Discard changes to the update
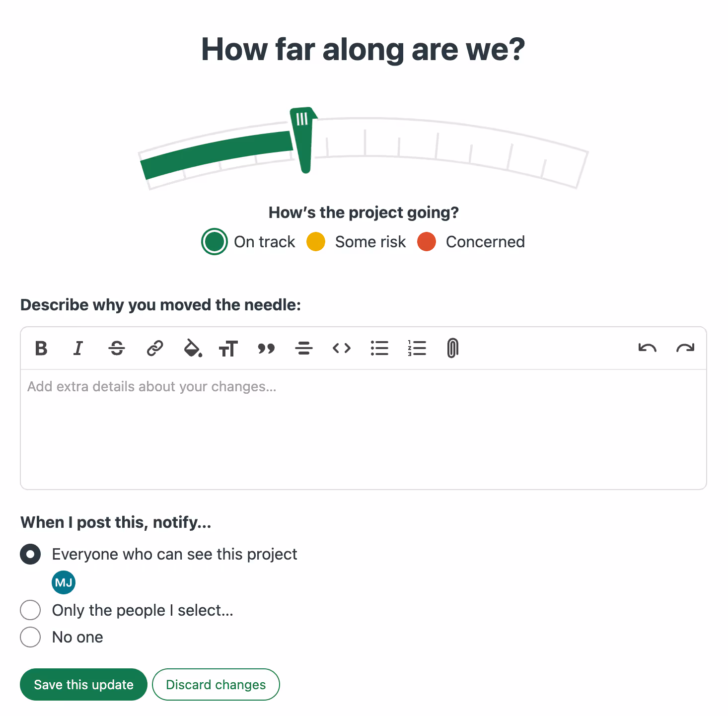Screen dimensions: 728x716 [x=216, y=684]
